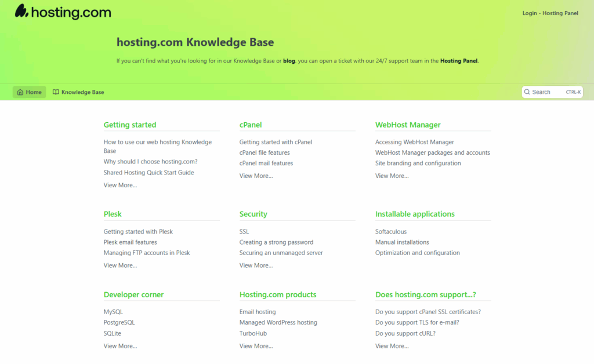The image size is (594, 364).
Task: Open the Hosting.com products heading
Action: pos(278,294)
